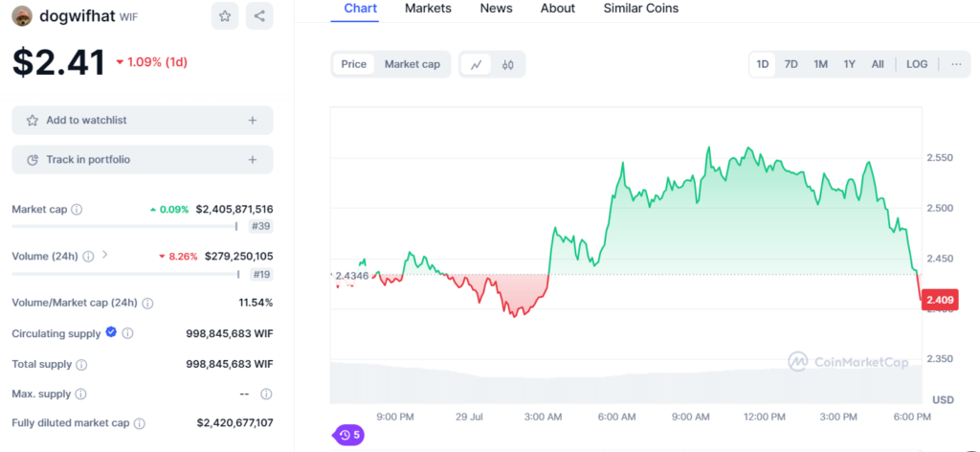Set chart range to 1Y
980x452 pixels.
click(x=850, y=64)
